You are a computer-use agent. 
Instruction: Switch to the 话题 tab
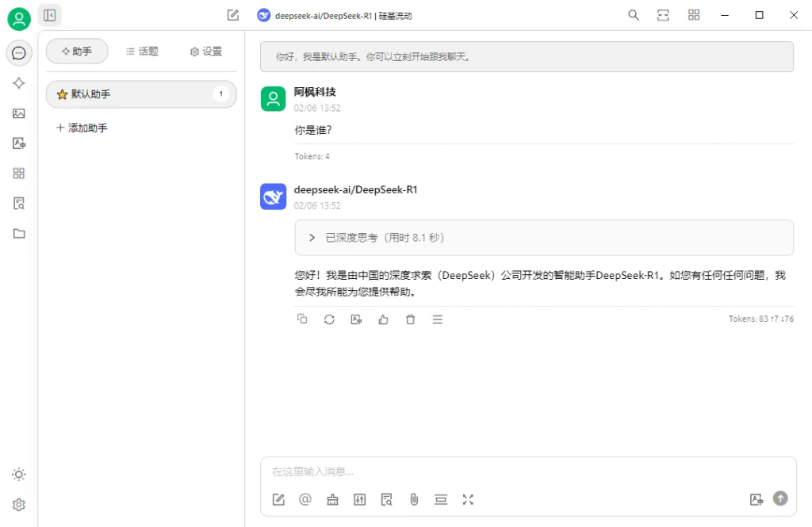tap(142, 52)
